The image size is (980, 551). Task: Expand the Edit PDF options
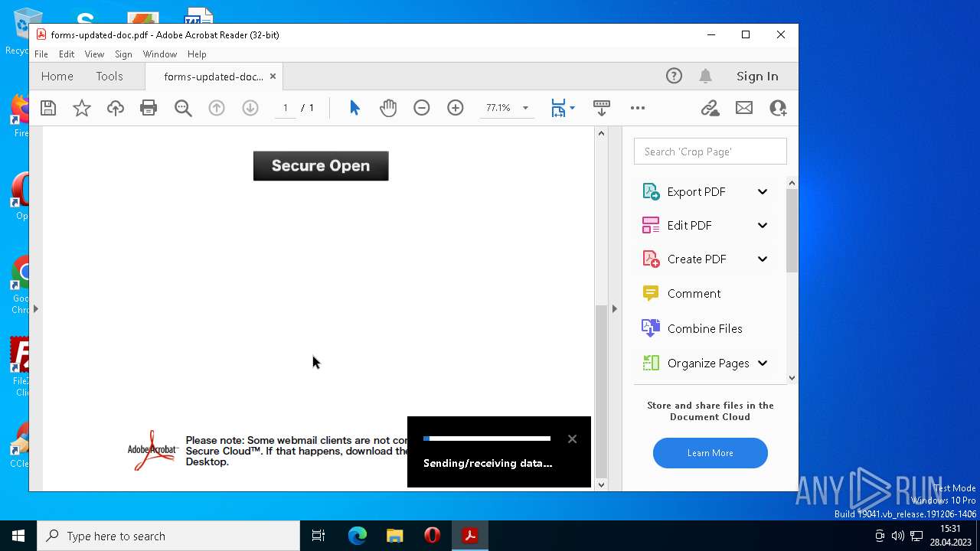pyautogui.click(x=763, y=225)
